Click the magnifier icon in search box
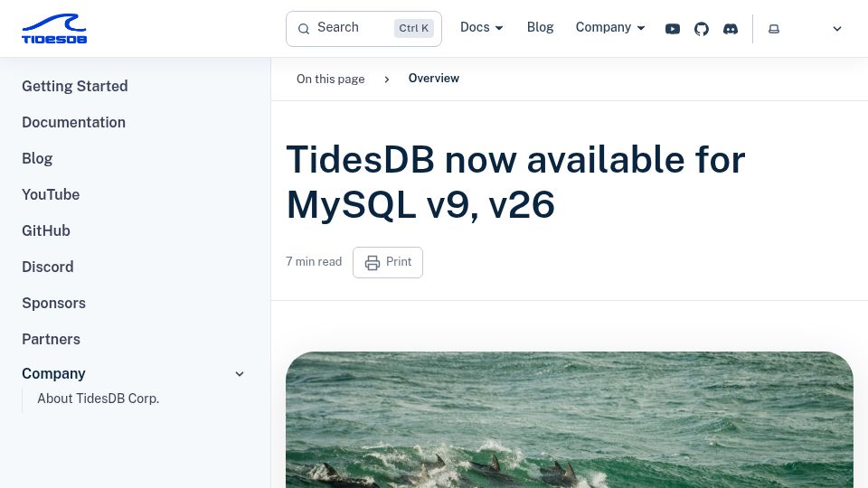Screen dimensions: 868x488 304,29
